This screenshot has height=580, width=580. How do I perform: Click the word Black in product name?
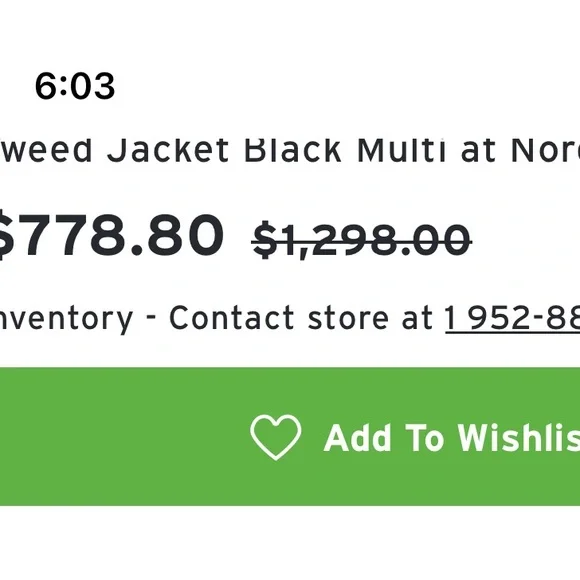(293, 150)
